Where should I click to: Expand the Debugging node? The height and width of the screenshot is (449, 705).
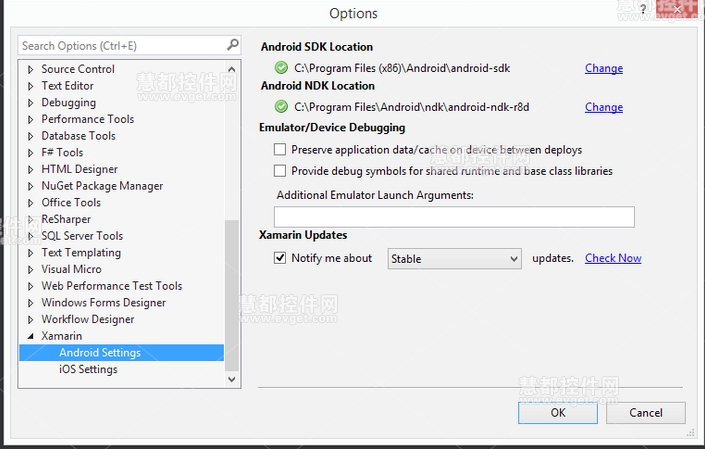click(31, 102)
